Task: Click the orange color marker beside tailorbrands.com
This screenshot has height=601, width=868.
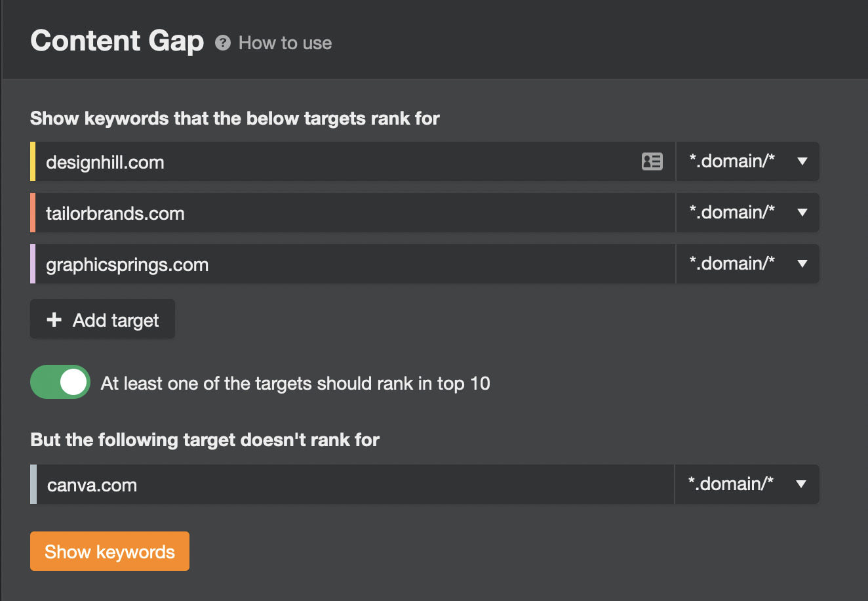Action: pos(33,213)
